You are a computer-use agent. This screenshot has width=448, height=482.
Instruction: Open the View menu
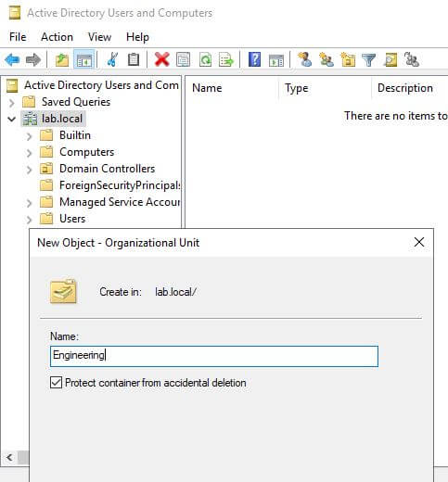click(x=99, y=37)
